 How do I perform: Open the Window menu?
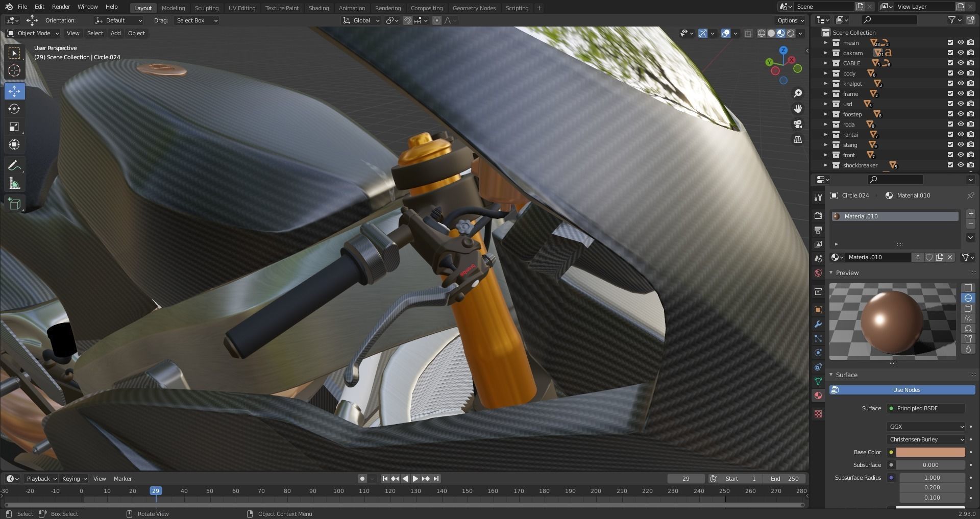(87, 7)
